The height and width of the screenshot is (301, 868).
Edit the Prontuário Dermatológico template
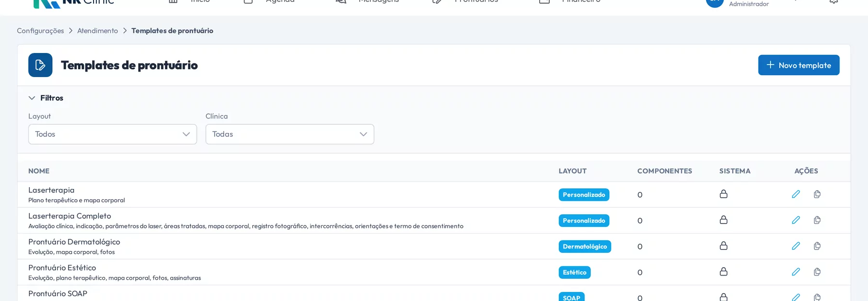796,246
